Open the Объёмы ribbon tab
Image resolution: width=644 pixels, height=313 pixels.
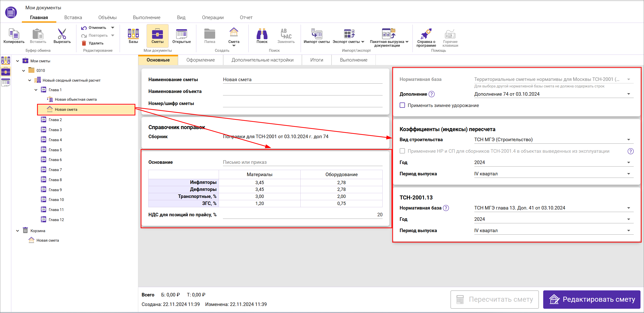tap(107, 18)
